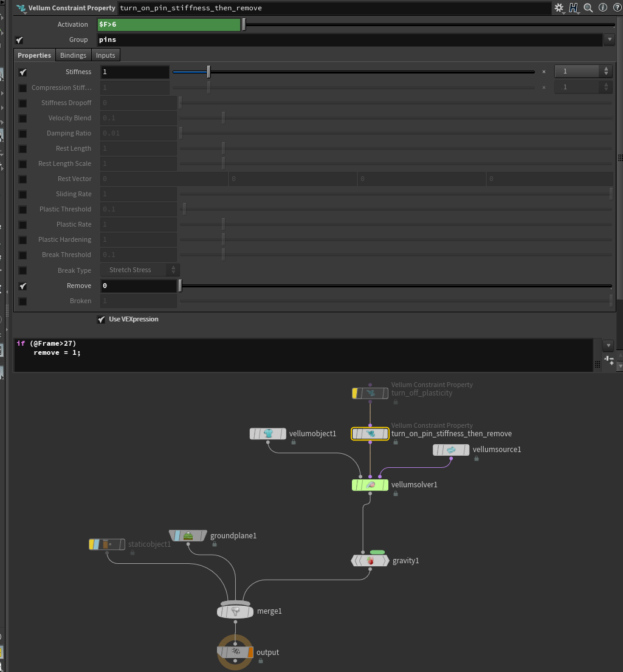Click the gravity1 node icon

(370, 560)
